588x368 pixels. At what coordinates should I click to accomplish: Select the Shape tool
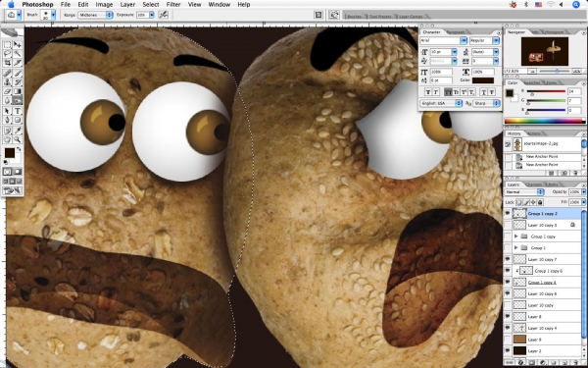coord(18,120)
